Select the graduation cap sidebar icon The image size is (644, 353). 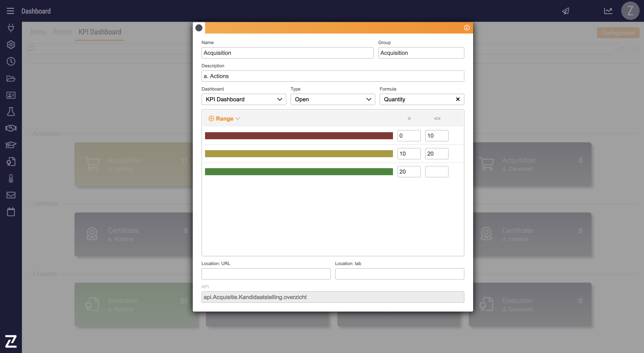[x=11, y=145]
